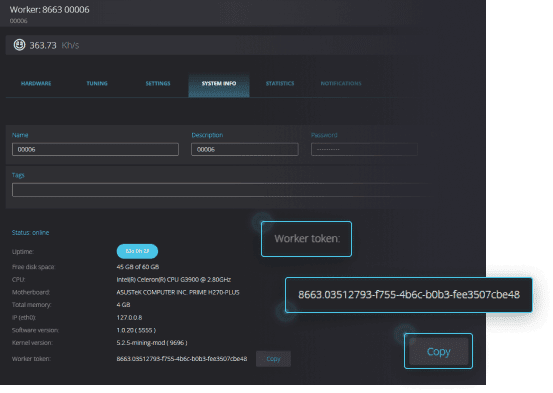Click the CPU value Intel Celeron G3900
This screenshot has height=393, width=553.
(x=174, y=279)
